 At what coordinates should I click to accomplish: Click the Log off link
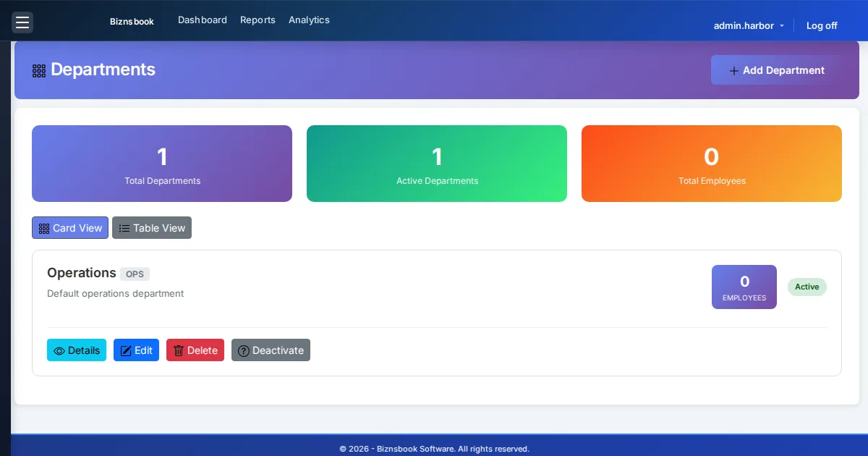click(x=822, y=25)
